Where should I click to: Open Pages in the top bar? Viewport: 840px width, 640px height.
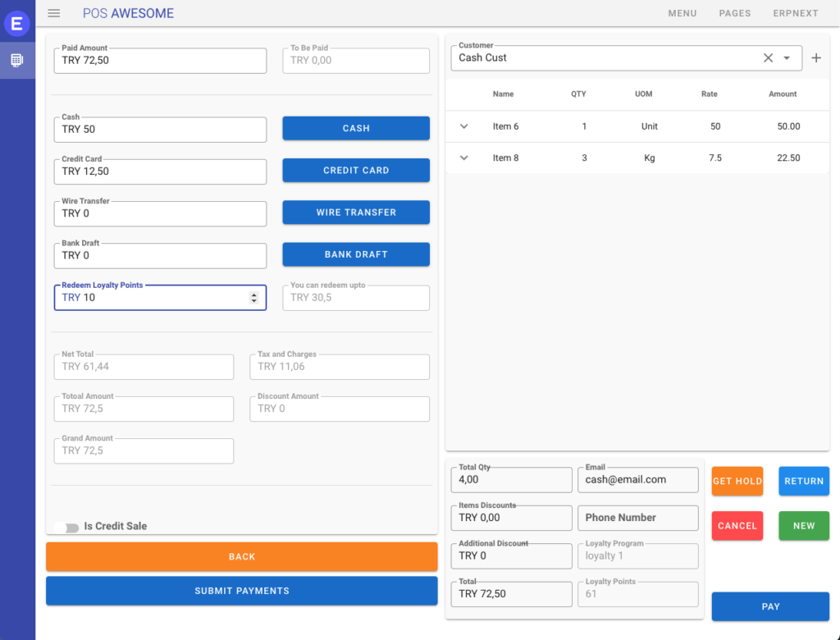(735, 13)
